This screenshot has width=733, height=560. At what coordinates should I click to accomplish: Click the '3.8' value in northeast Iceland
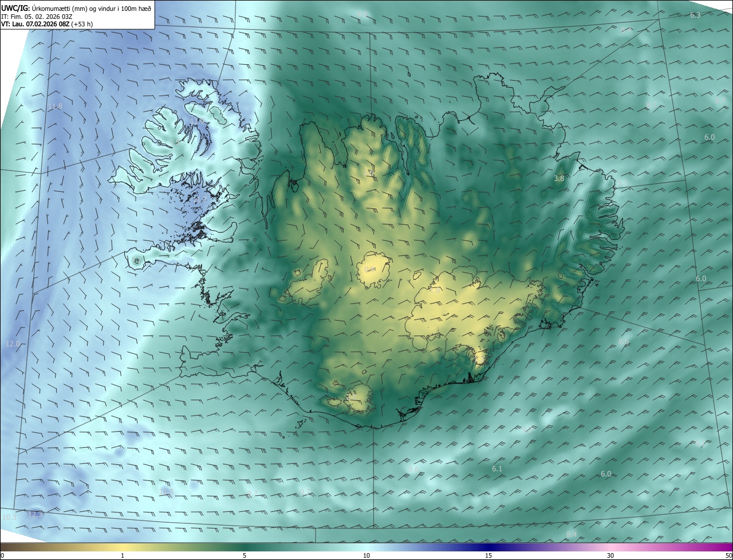click(559, 179)
